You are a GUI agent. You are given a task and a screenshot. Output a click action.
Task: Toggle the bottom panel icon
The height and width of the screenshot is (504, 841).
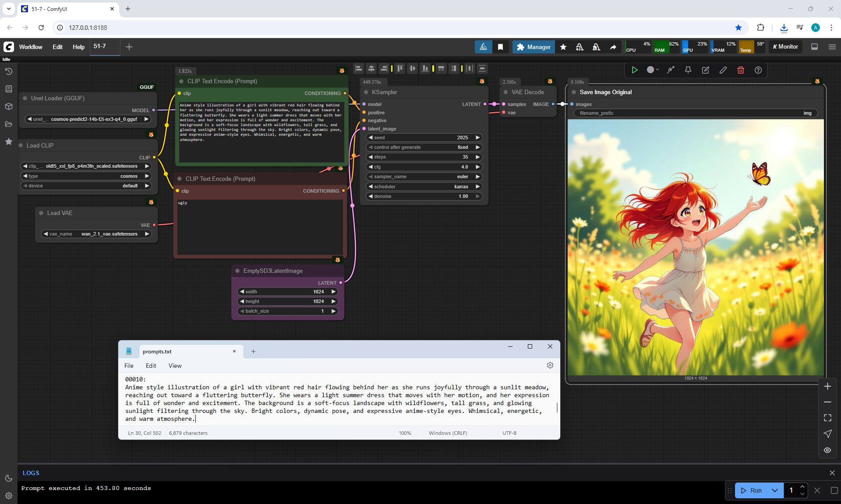[x=814, y=47]
